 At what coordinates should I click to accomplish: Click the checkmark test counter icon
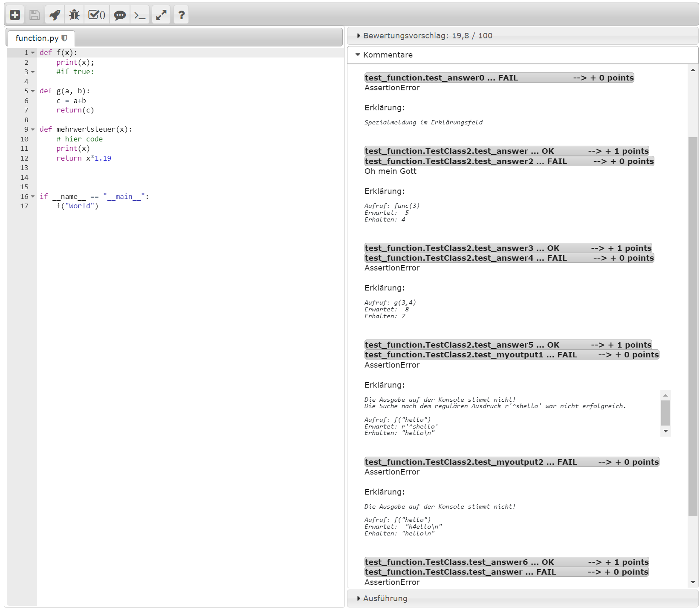97,15
